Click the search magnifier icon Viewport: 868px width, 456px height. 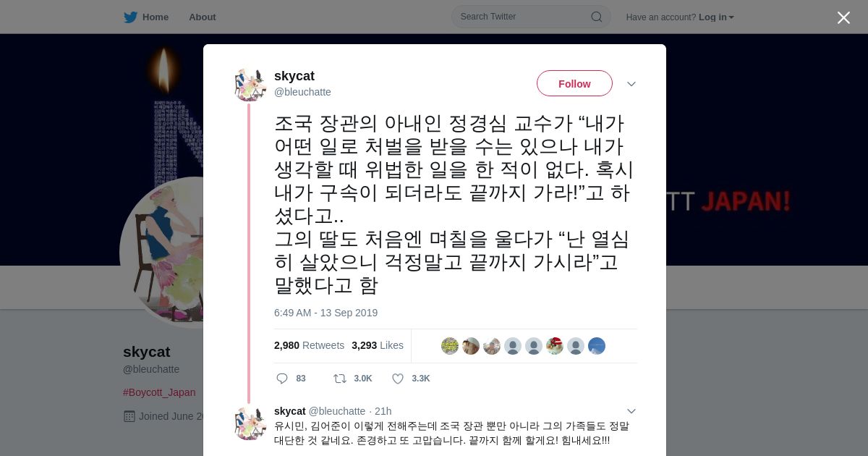click(x=597, y=17)
